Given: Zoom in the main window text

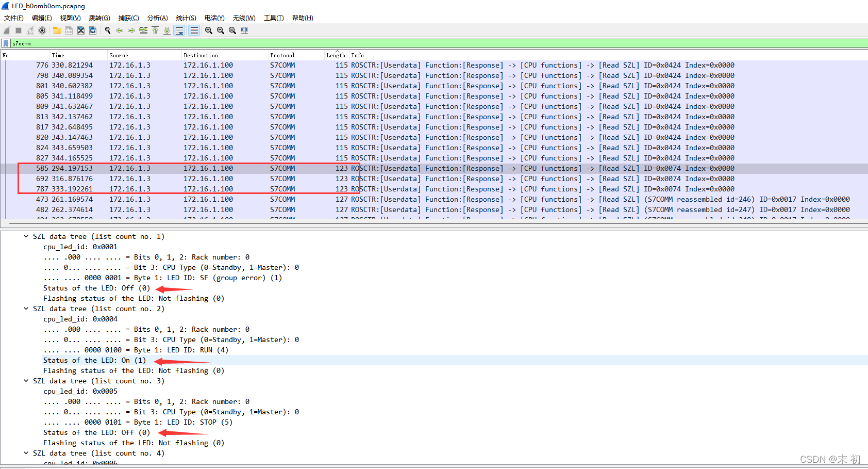Looking at the screenshot, I should [x=209, y=30].
